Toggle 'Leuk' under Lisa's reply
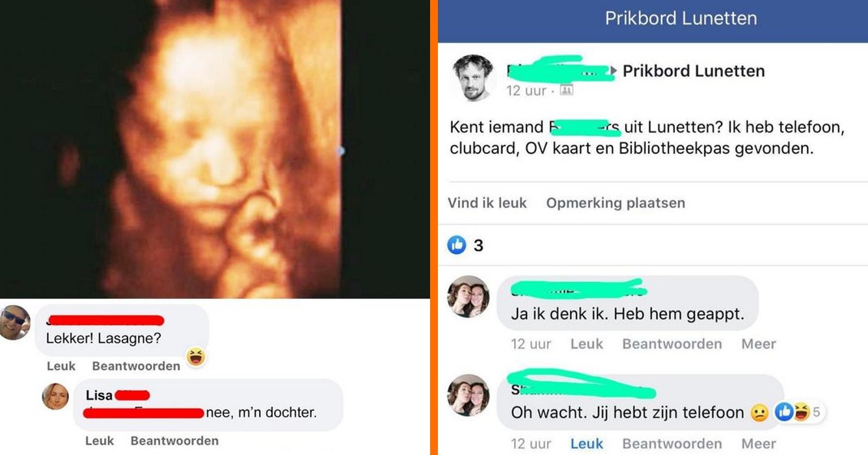 (100, 441)
